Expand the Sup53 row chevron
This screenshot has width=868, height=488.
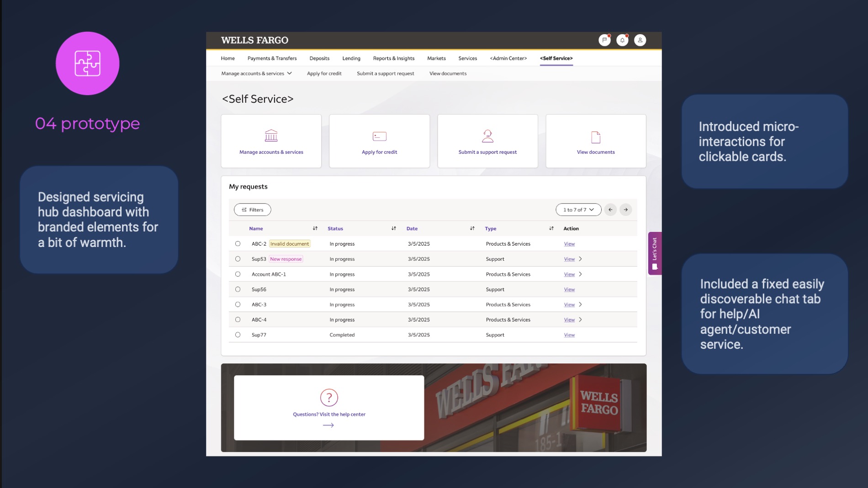pyautogui.click(x=580, y=259)
